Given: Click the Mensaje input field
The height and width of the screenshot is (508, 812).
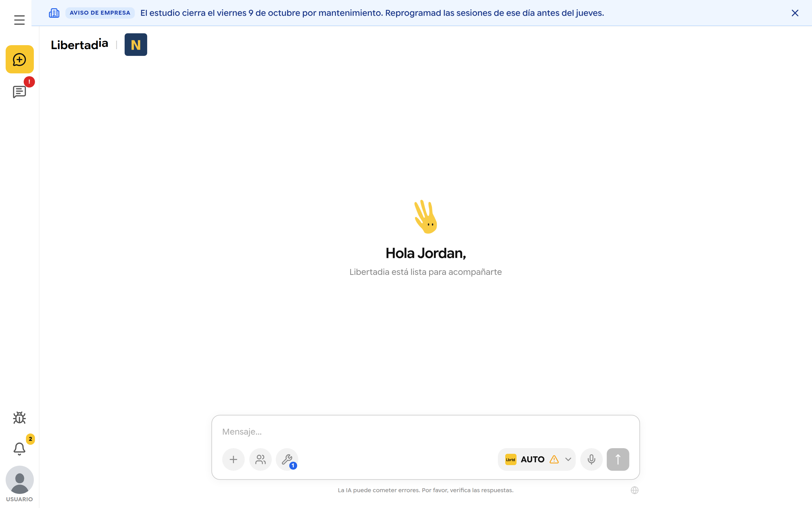Looking at the screenshot, I should [x=425, y=432].
